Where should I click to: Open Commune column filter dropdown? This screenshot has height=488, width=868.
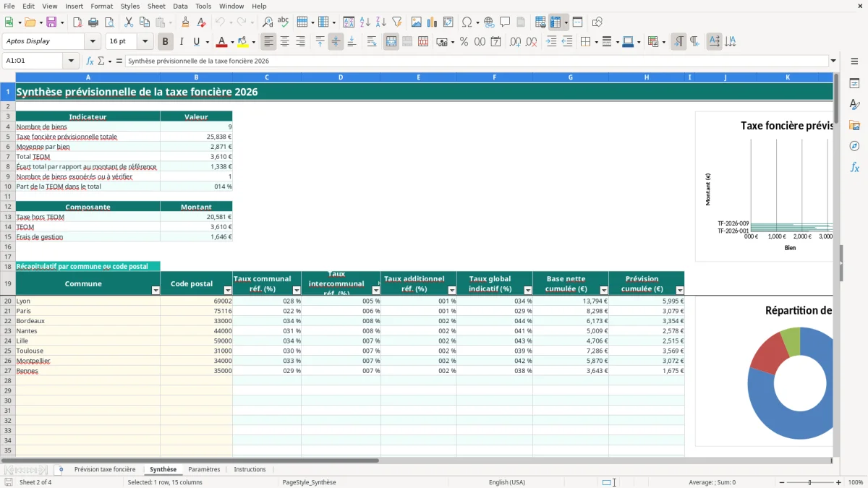click(x=156, y=290)
